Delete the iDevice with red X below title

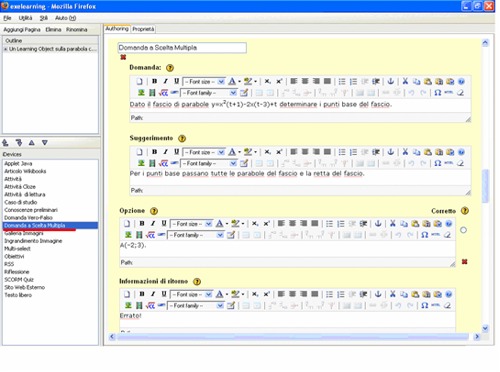coord(123,57)
